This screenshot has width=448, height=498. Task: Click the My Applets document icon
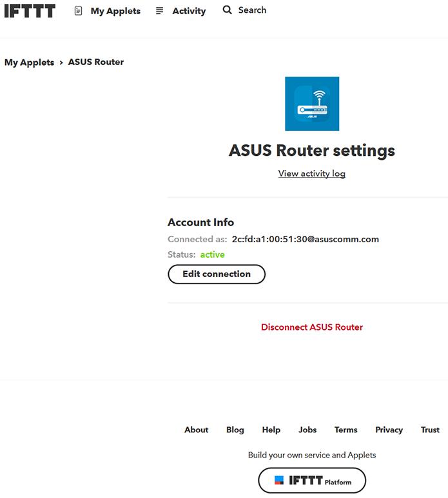pos(78,11)
